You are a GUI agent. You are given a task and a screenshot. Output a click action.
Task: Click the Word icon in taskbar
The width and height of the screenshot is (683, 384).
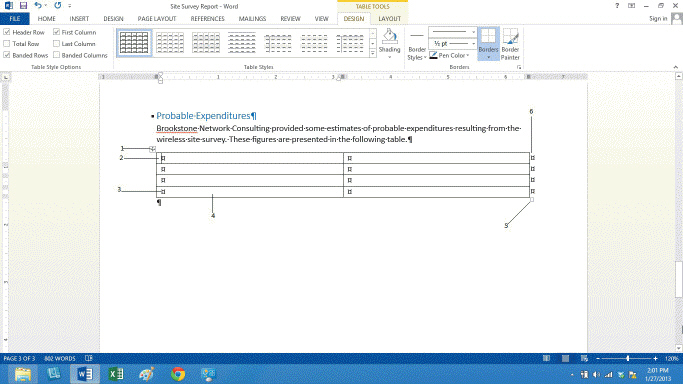tap(85, 374)
